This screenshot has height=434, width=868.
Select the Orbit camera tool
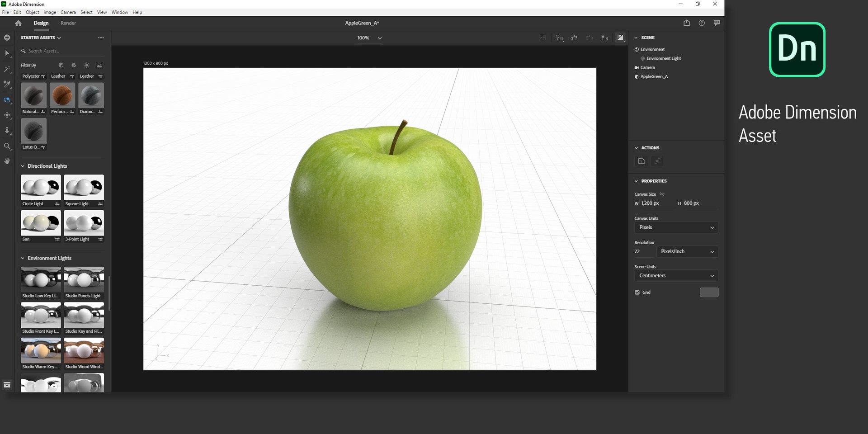pyautogui.click(x=7, y=100)
